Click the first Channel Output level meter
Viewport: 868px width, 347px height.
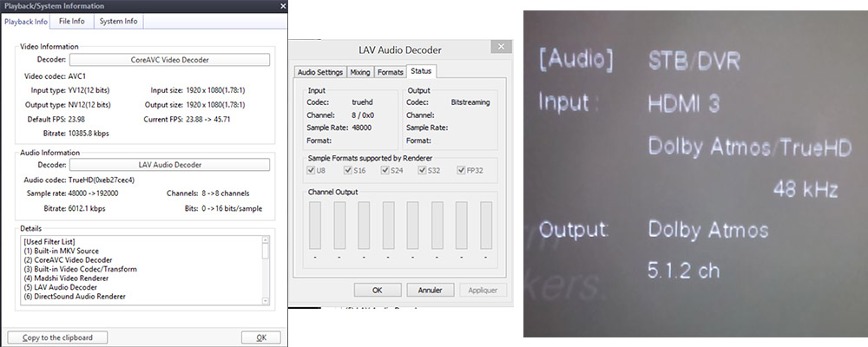click(315, 226)
